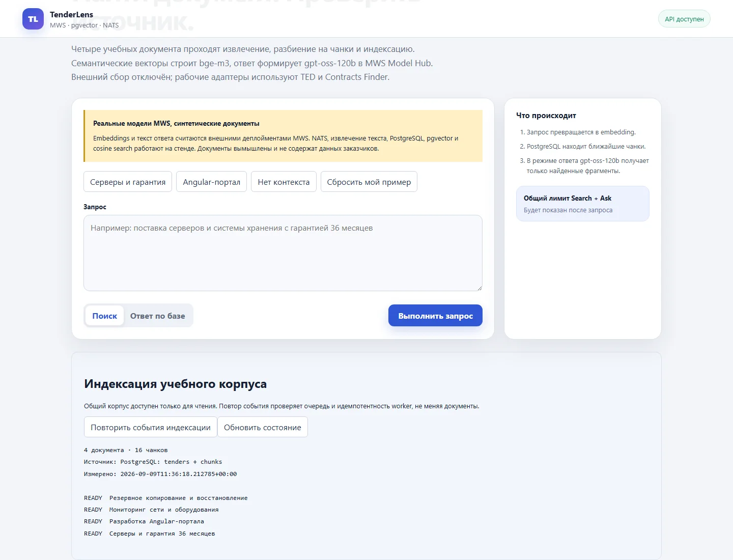
Task: Pick the "Нет контекста" example chip
Action: pos(284,182)
